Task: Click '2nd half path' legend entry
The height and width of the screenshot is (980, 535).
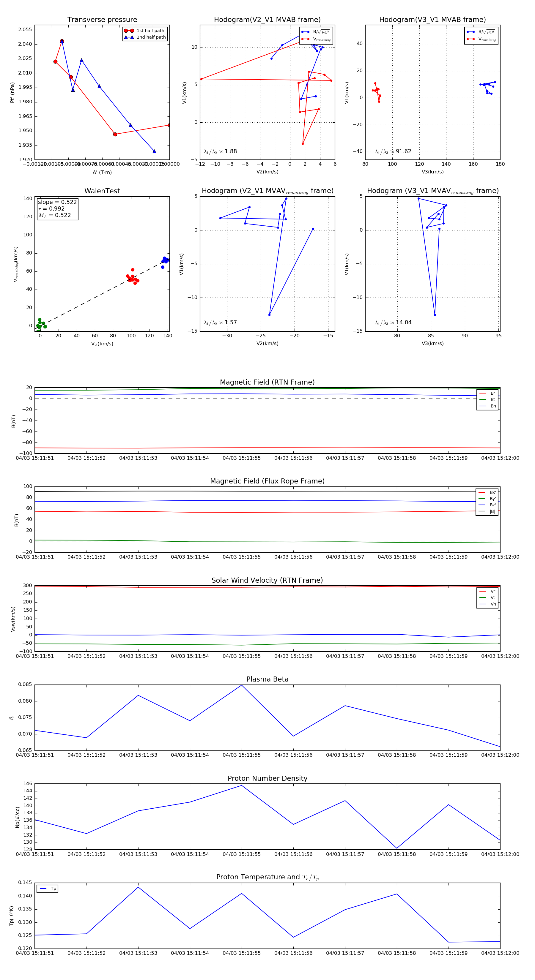Action: point(145,37)
